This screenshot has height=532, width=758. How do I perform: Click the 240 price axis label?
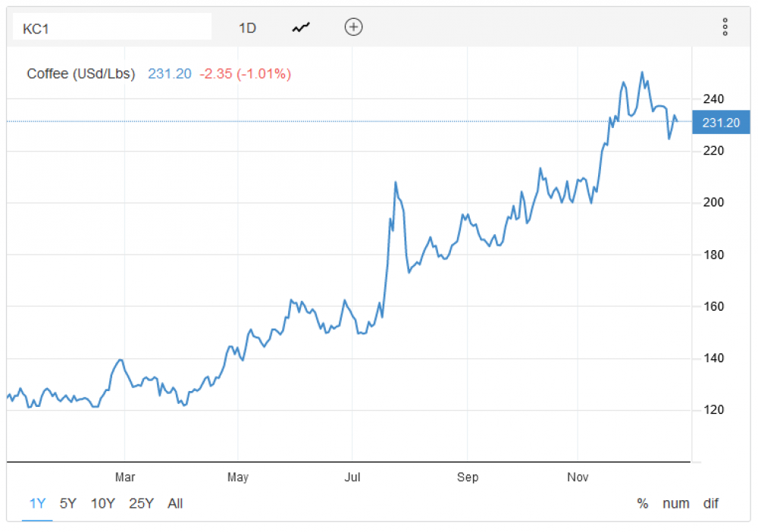(713, 99)
